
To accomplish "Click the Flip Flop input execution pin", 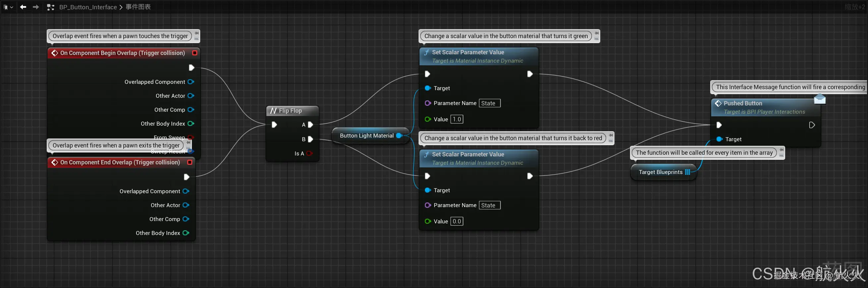I will [x=274, y=125].
